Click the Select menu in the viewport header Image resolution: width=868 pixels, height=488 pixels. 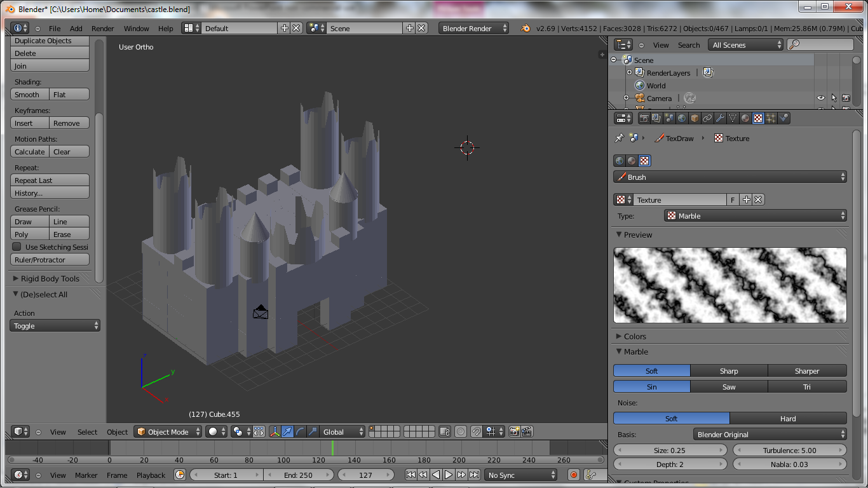point(87,431)
